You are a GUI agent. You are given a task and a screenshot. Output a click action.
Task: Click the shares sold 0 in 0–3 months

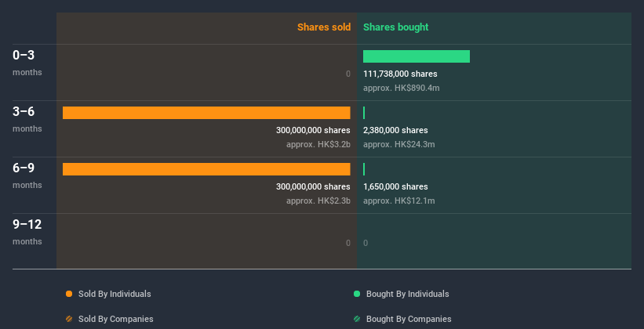(348, 74)
